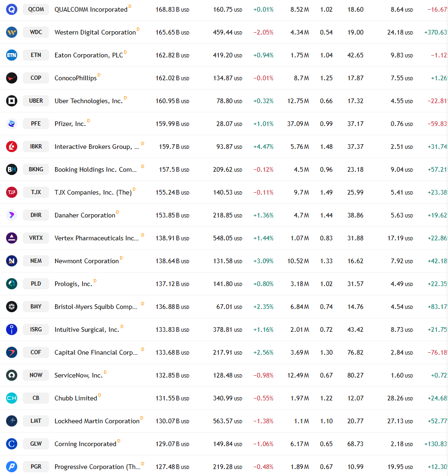
Task: Click the ServiceNow logo icon
Action: [x=12, y=375]
